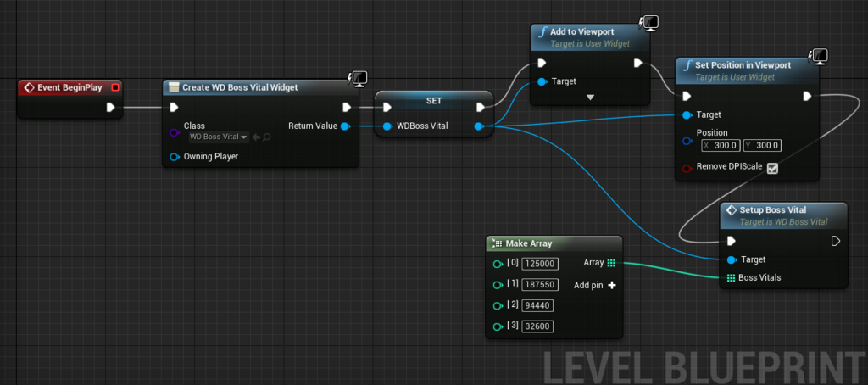Click the Position X value field 300.0

pos(722,146)
